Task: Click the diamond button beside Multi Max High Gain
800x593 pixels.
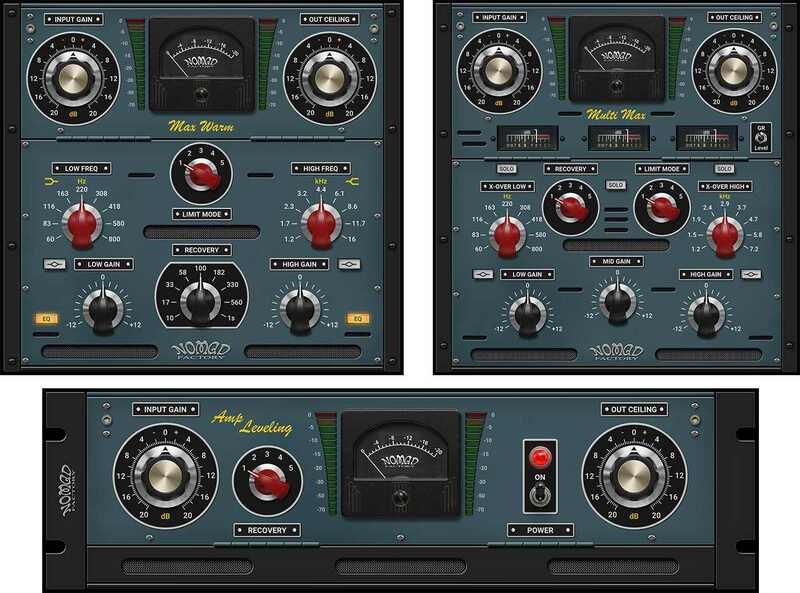Action: (x=753, y=273)
